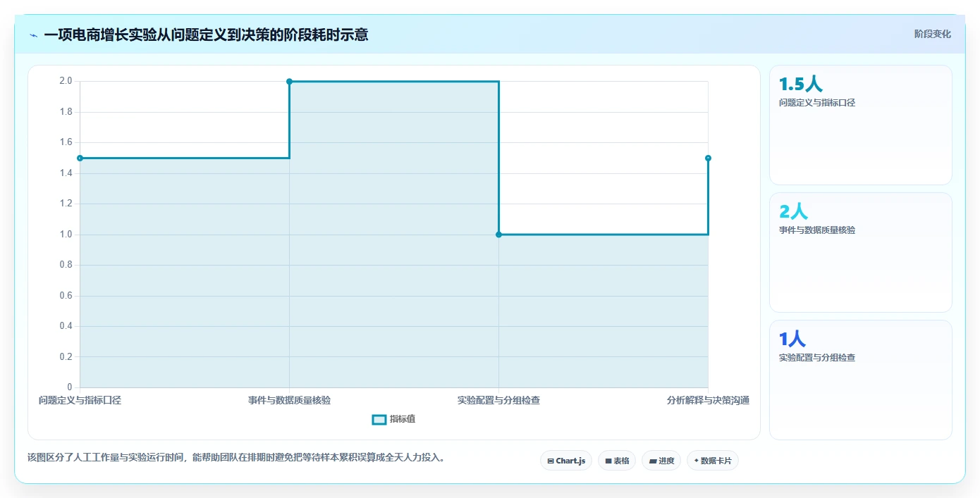Click the 实验配置与分组检查 axis label
980x498 pixels.
(498, 400)
